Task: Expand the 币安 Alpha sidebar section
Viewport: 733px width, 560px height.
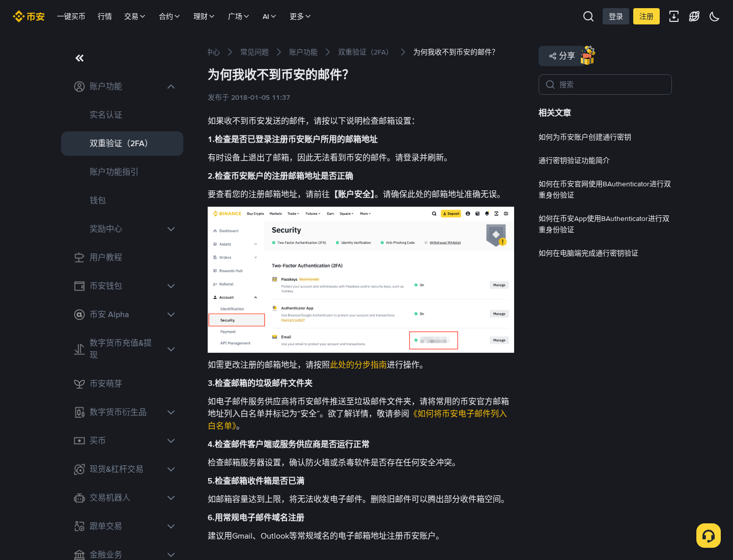Action: click(122, 315)
